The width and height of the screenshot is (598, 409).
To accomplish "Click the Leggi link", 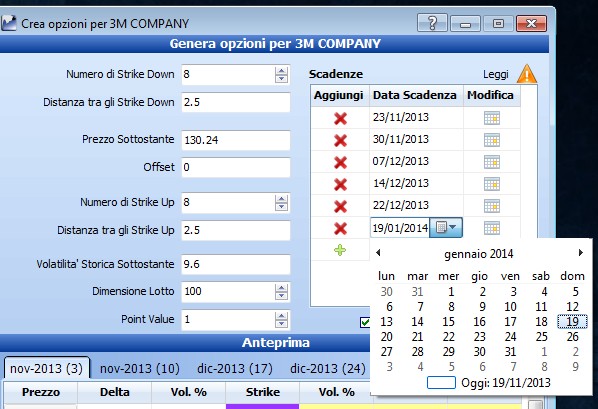I will pyautogui.click(x=495, y=74).
